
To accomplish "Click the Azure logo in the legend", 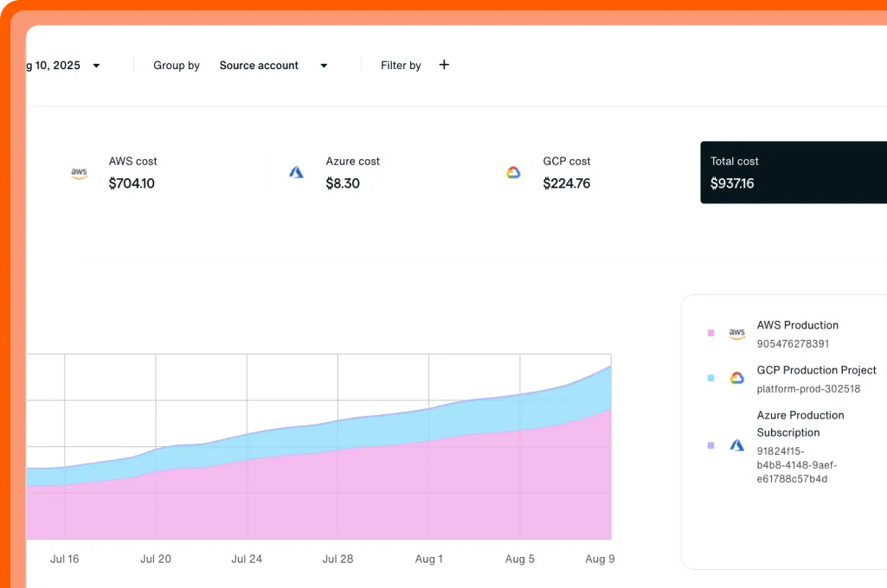I will 736,445.
